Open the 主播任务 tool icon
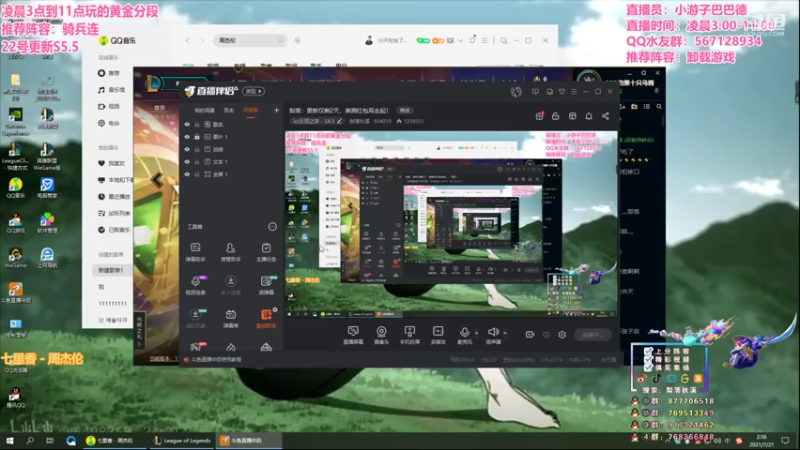800x450 pixels. (266, 252)
